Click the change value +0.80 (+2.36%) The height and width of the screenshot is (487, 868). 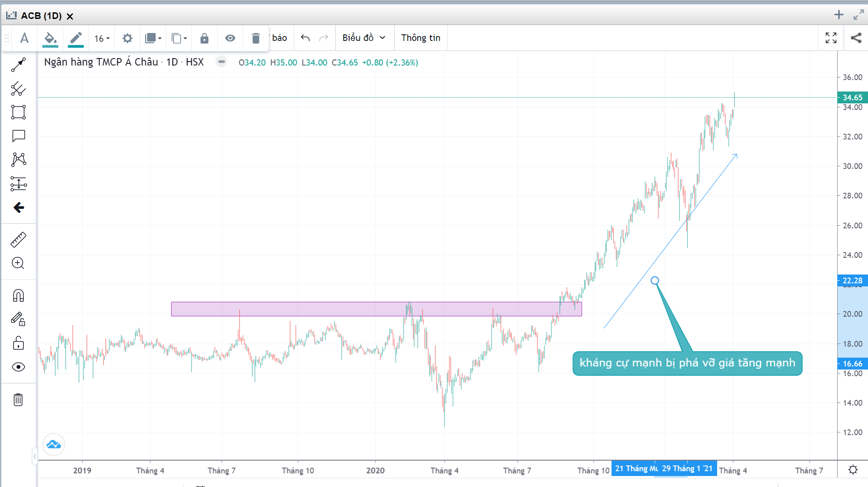[x=390, y=62]
